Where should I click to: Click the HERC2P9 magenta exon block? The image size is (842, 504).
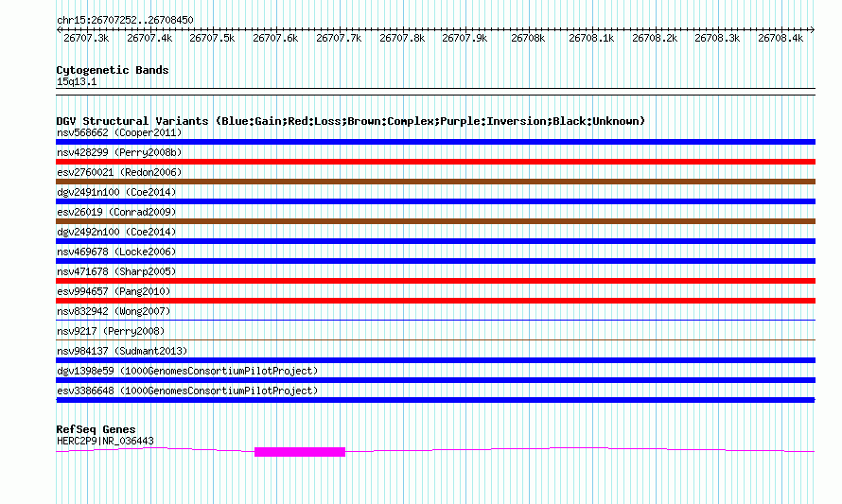coord(300,452)
